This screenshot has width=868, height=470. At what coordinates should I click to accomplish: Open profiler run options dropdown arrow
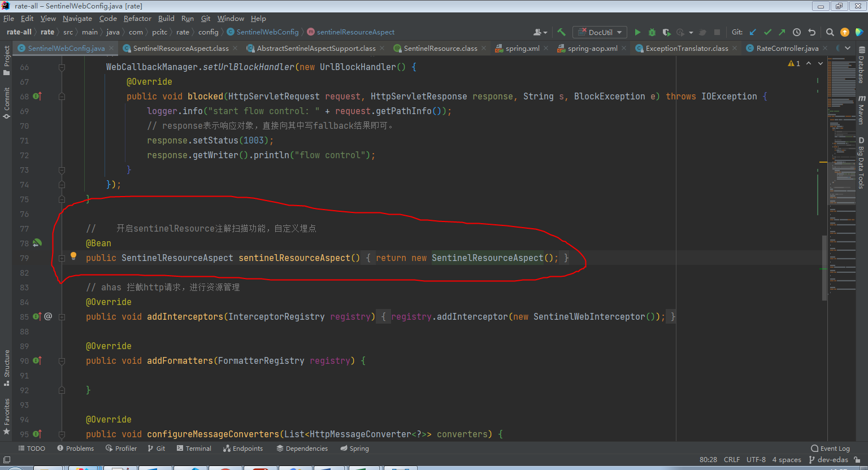(x=691, y=32)
